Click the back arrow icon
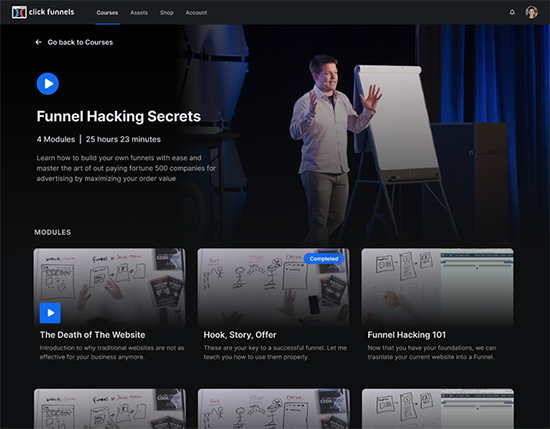Viewport: 550px width, 429px height. click(x=38, y=42)
